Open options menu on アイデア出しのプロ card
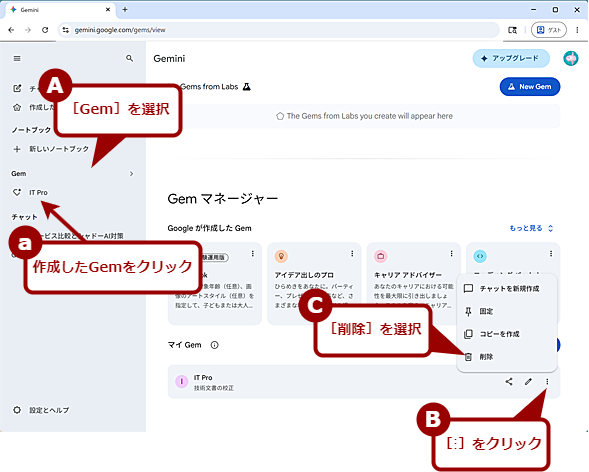 click(352, 254)
